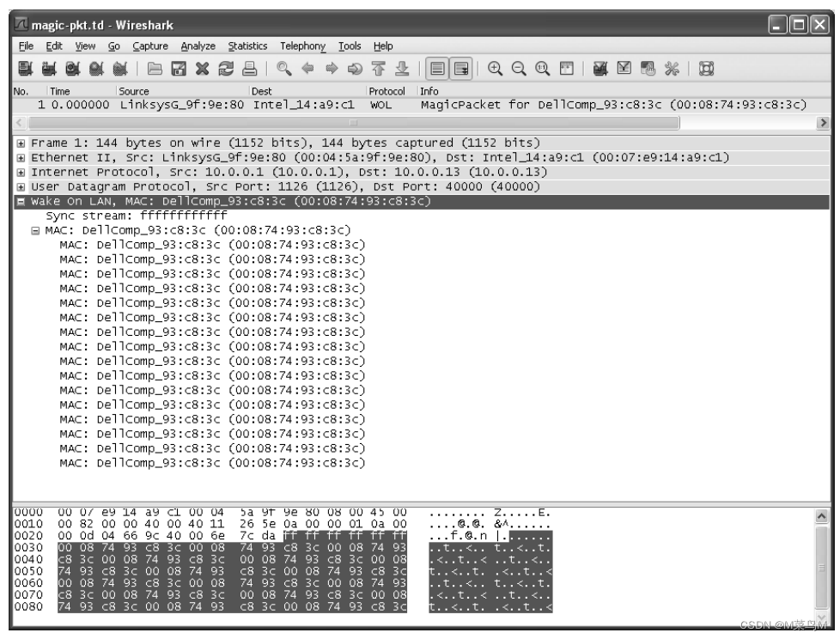The image size is (840, 639).
Task: Toggle packet list colorization
Action: (x=437, y=69)
